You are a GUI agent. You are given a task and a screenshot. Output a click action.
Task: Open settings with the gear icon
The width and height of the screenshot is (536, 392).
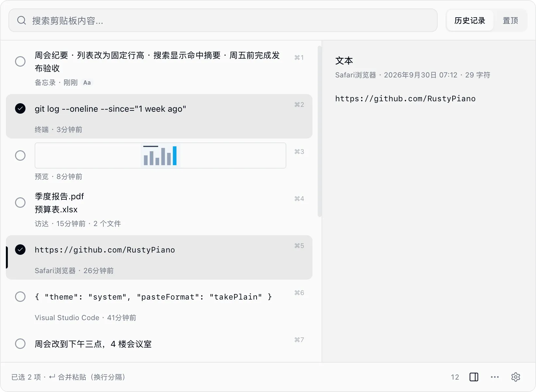(516, 377)
